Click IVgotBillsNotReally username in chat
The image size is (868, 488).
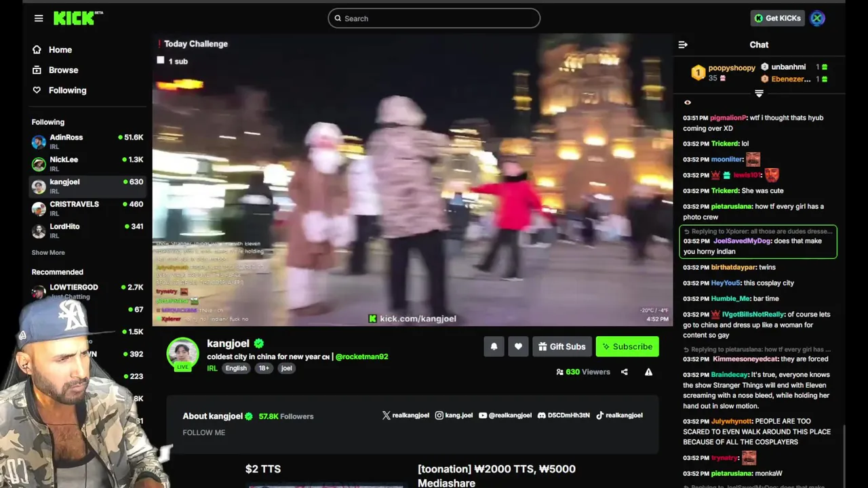[753, 314]
